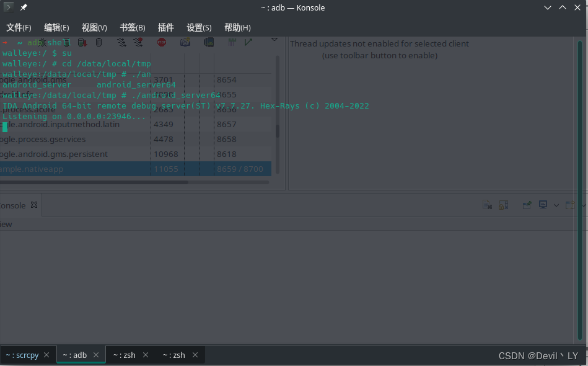Close the Console view tab
The height and width of the screenshot is (366, 588).
[x=33, y=205]
